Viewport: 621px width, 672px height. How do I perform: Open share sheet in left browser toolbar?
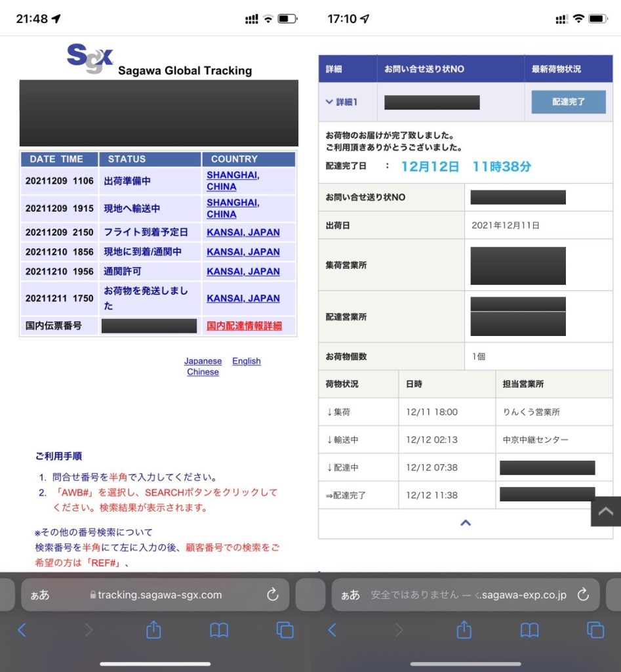[153, 629]
